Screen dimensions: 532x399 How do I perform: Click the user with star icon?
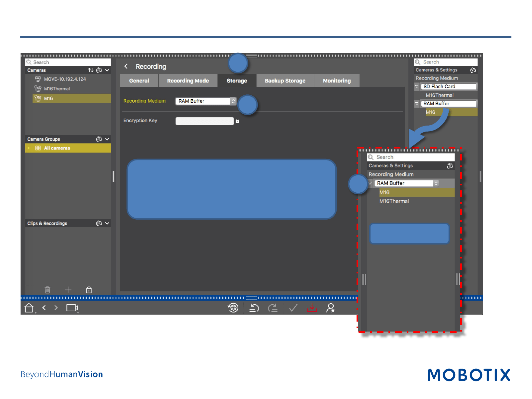pyautogui.click(x=330, y=308)
